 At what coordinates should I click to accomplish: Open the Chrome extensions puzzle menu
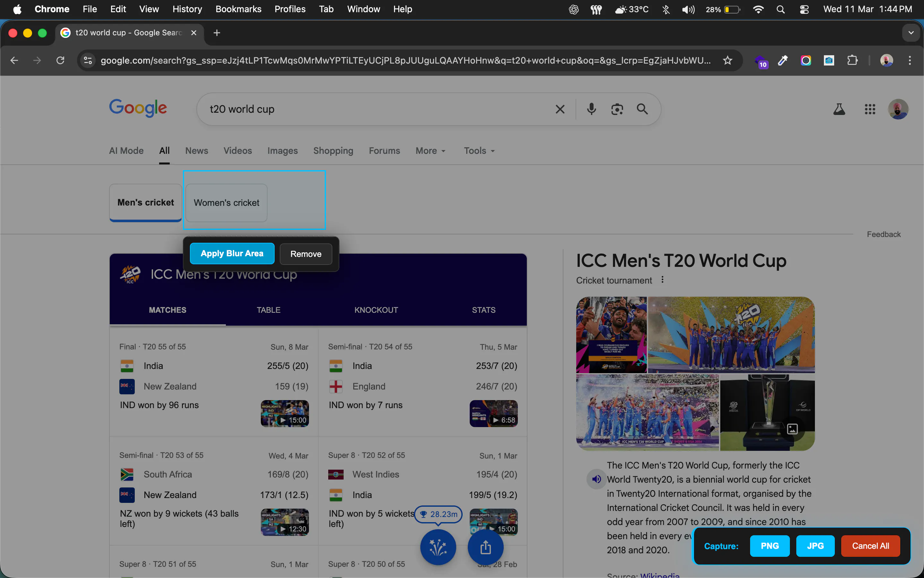[852, 60]
